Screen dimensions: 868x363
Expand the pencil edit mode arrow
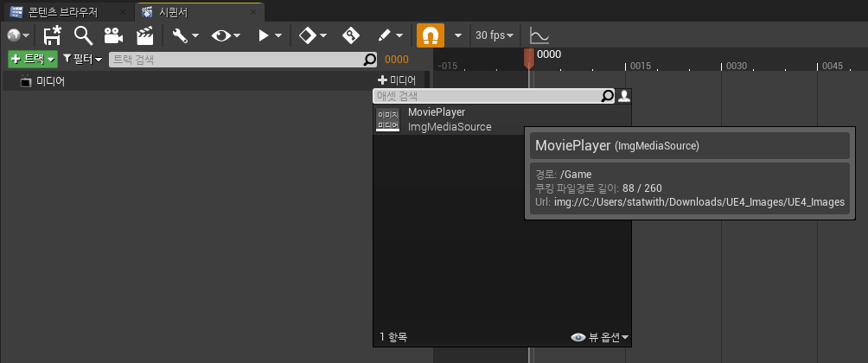click(x=399, y=36)
